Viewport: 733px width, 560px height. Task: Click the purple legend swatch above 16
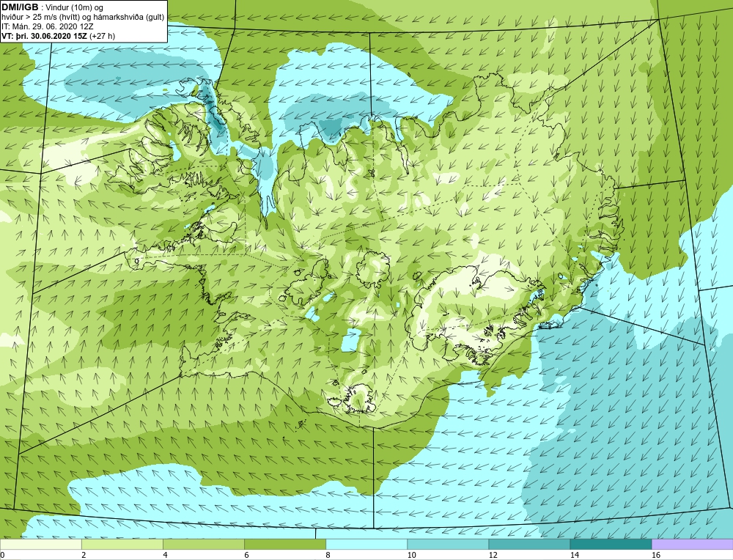[693, 544]
